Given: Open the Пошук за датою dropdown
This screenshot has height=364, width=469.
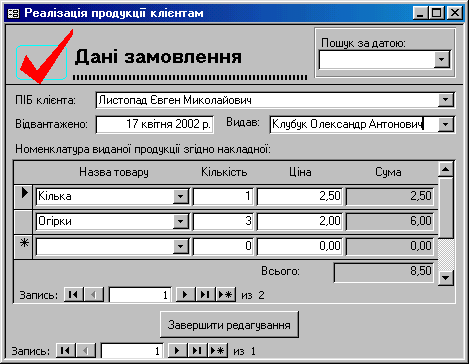Looking at the screenshot, I should 442,60.
